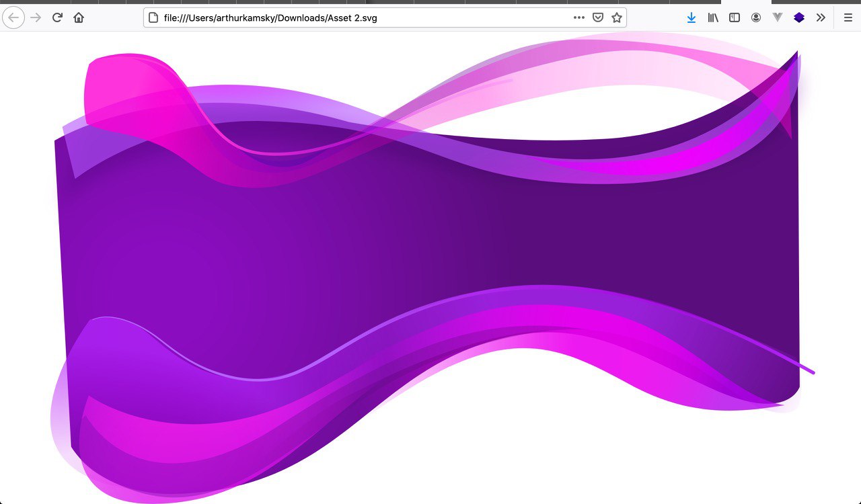Image resolution: width=861 pixels, height=504 pixels.
Task: Open the Firefox hamburger menu
Action: [848, 17]
